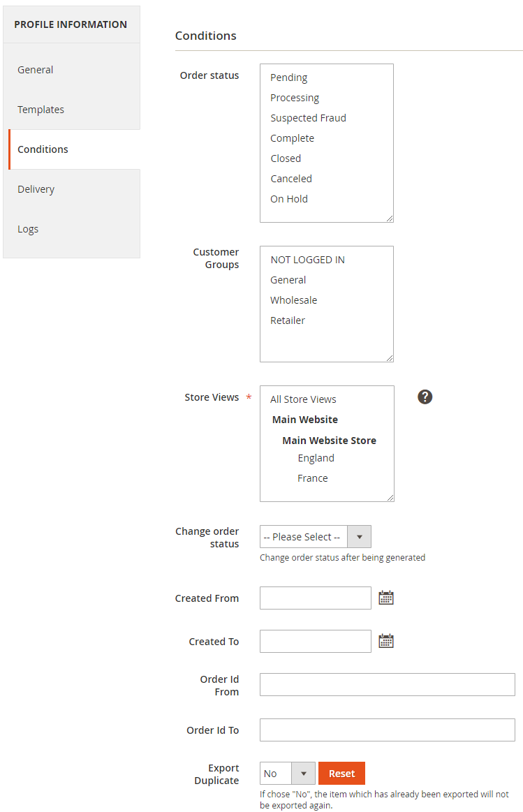Image resolution: width=523 pixels, height=812 pixels.
Task: Click the Created From date field
Action: coord(315,598)
